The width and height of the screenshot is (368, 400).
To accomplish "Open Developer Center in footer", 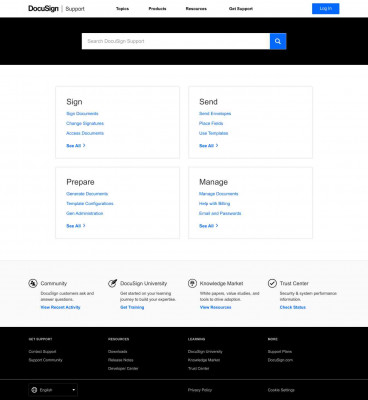I will [123, 368].
